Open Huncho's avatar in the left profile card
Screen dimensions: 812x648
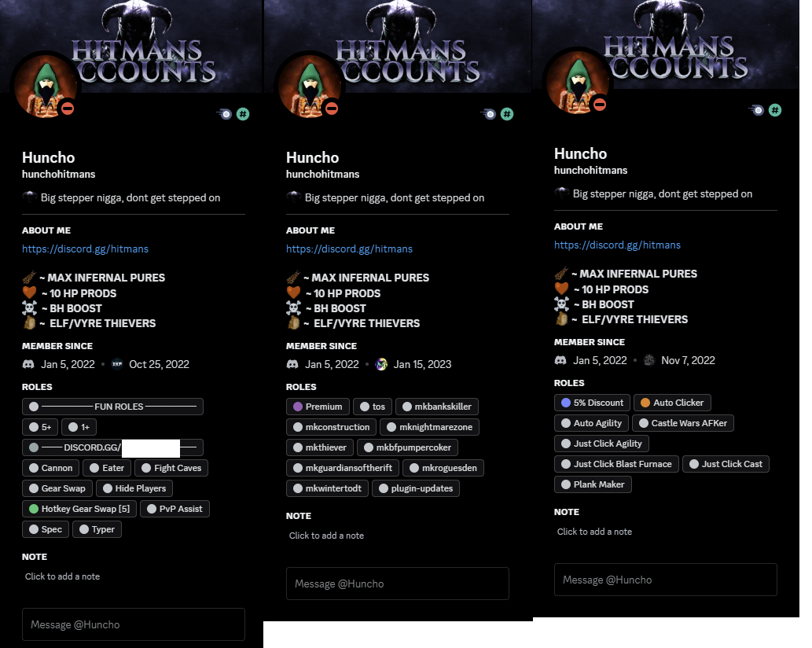pos(46,86)
